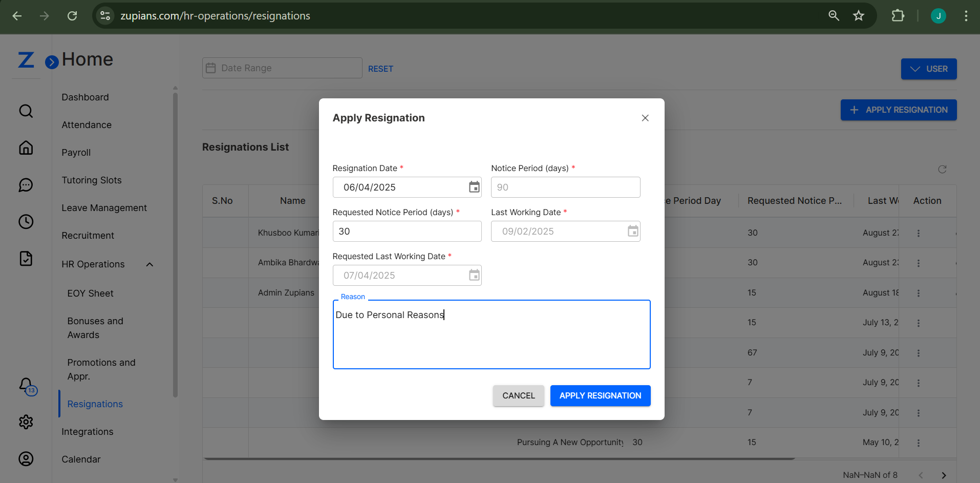The height and width of the screenshot is (483, 980).
Task: Open Settings using the gear icon
Action: click(26, 422)
